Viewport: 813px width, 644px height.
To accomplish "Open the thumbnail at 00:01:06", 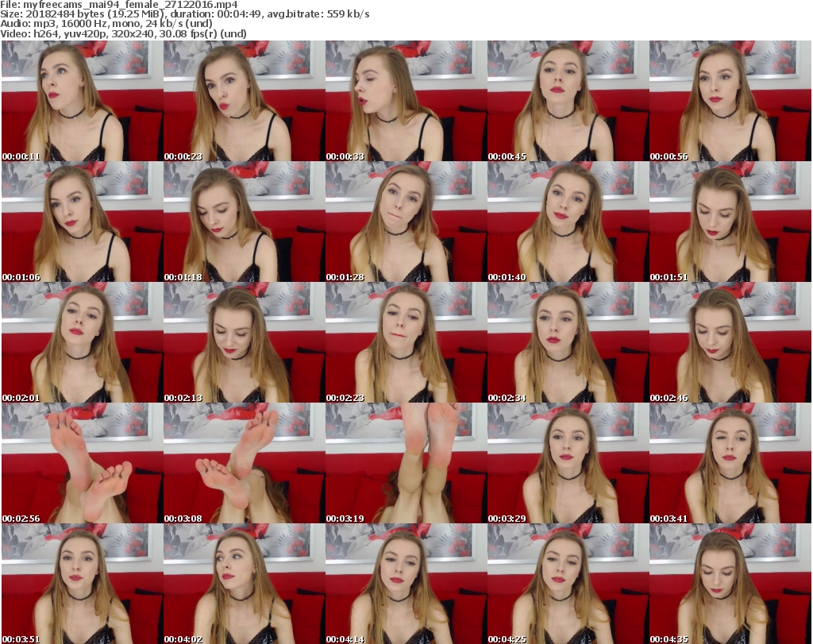I will click(82, 222).
